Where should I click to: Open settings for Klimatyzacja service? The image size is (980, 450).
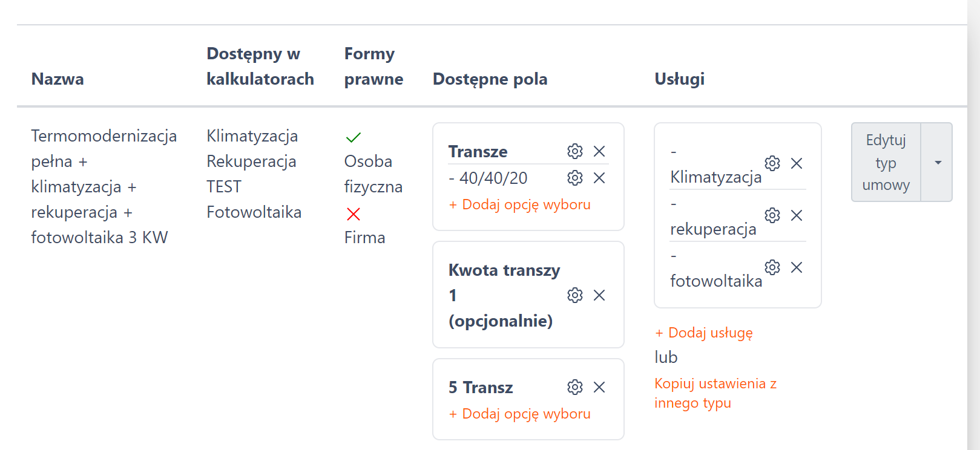tap(772, 163)
